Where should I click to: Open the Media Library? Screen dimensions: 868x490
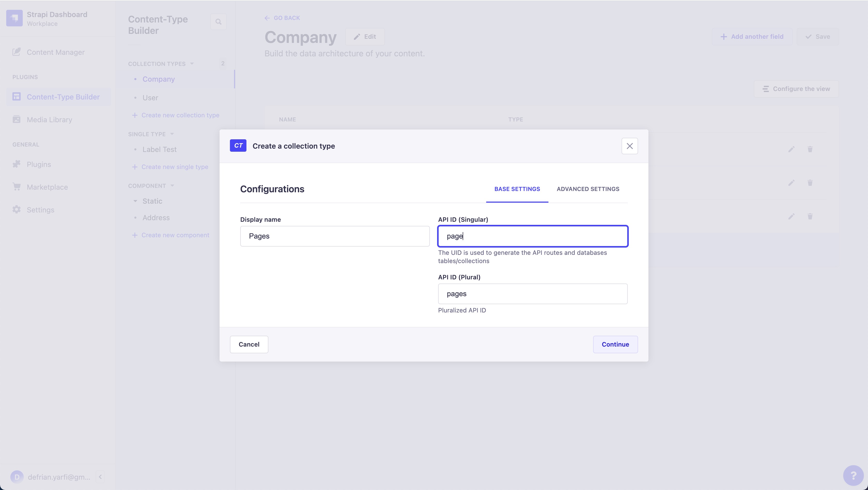click(x=49, y=119)
